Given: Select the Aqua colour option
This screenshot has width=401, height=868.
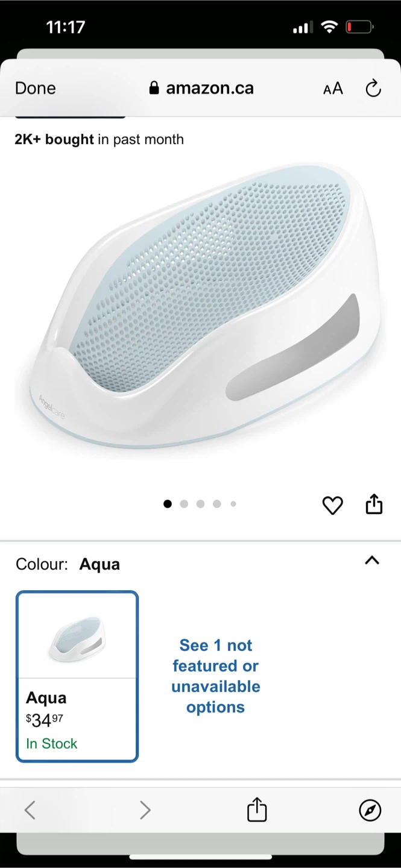Looking at the screenshot, I should tap(77, 676).
